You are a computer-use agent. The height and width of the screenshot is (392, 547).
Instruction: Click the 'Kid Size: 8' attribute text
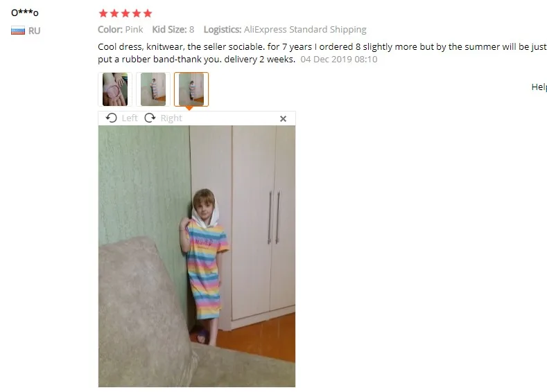173,30
